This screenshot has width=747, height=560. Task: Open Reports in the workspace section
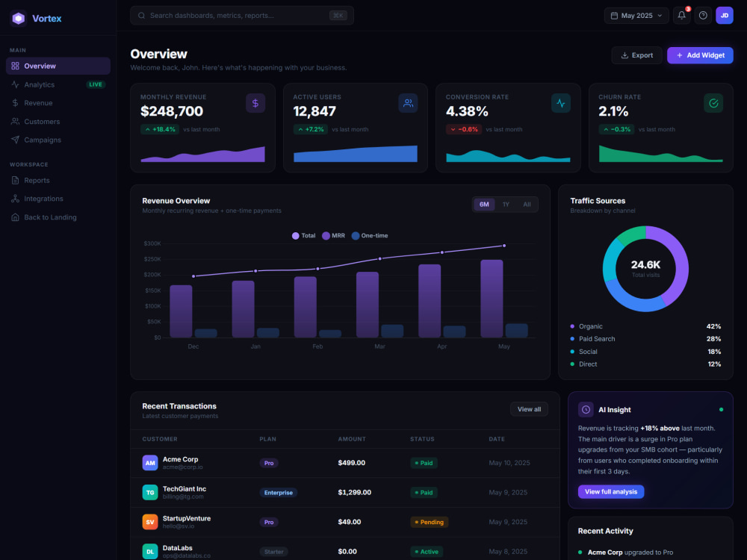(x=58, y=181)
